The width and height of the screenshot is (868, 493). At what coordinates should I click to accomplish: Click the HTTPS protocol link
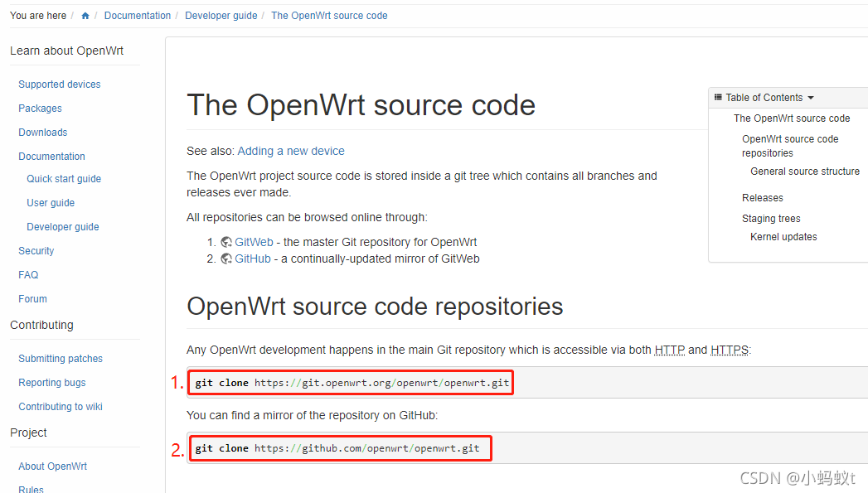point(729,350)
